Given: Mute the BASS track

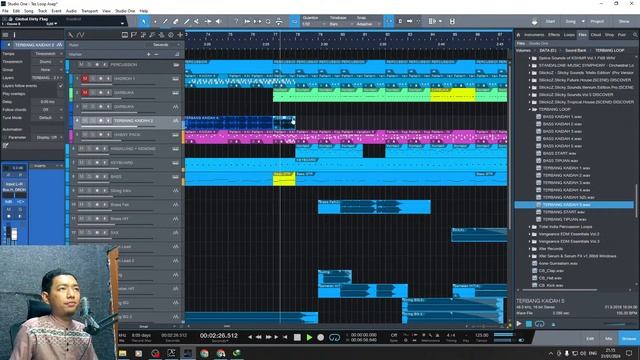Looking at the screenshot, I should pos(81,177).
